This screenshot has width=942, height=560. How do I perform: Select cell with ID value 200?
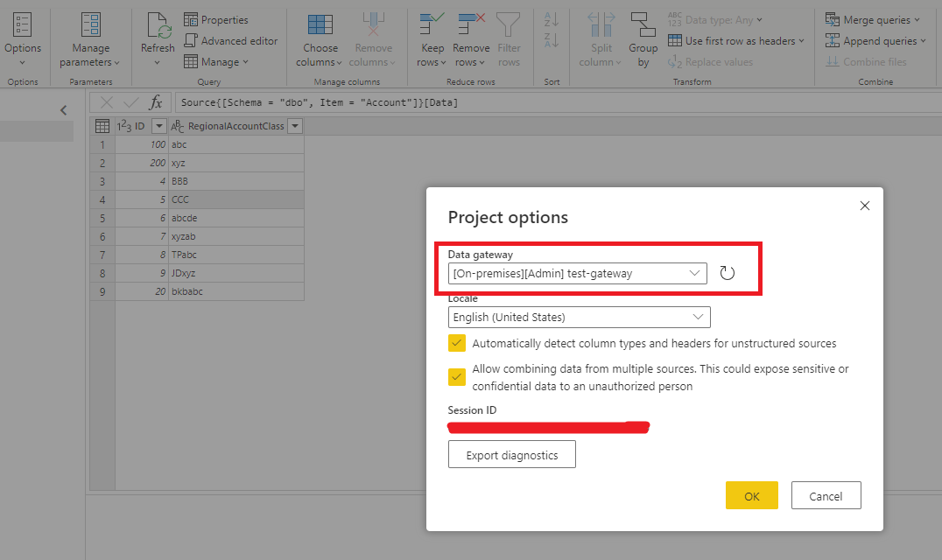(142, 164)
